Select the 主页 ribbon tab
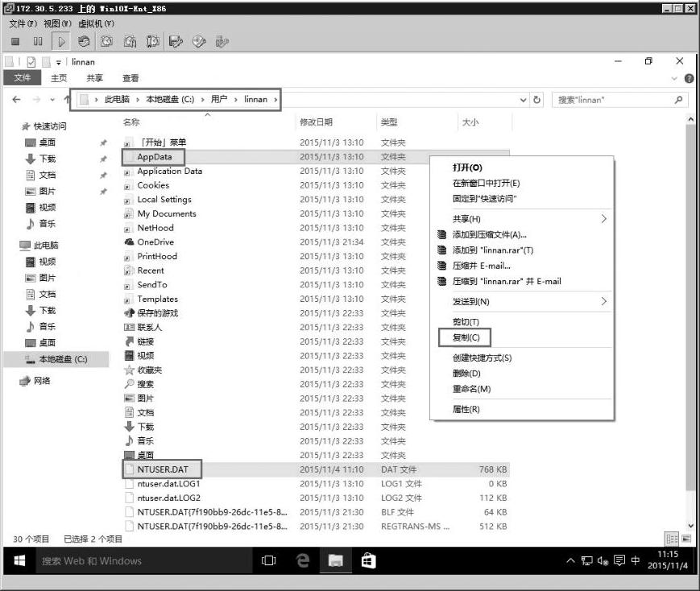The width and height of the screenshot is (700, 591). point(59,78)
